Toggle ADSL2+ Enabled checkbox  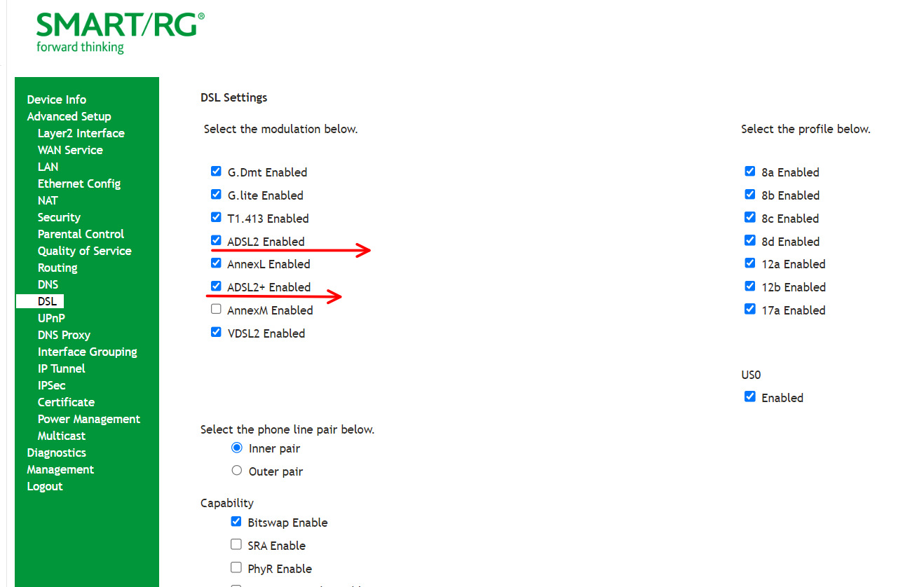coord(216,286)
